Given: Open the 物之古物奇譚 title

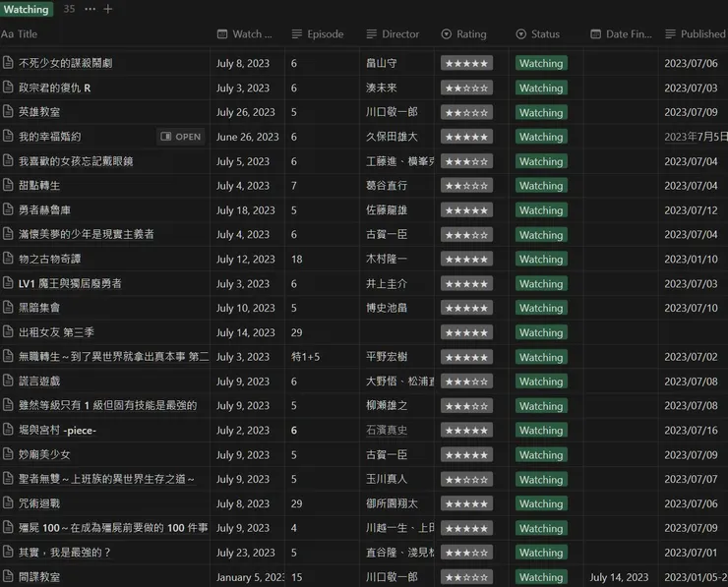Looking at the screenshot, I should 49,259.
